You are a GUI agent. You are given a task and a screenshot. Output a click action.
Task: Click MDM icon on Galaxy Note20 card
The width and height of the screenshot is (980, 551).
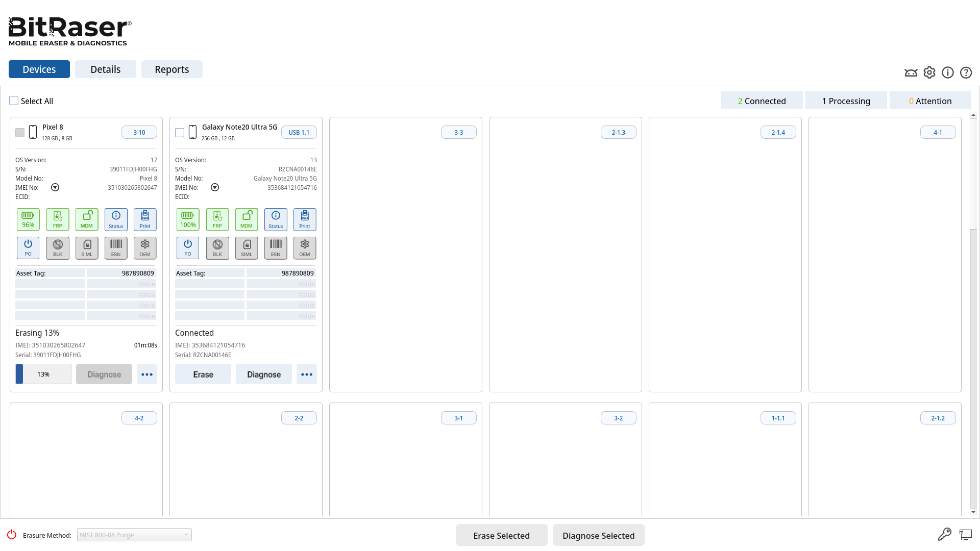[247, 219]
